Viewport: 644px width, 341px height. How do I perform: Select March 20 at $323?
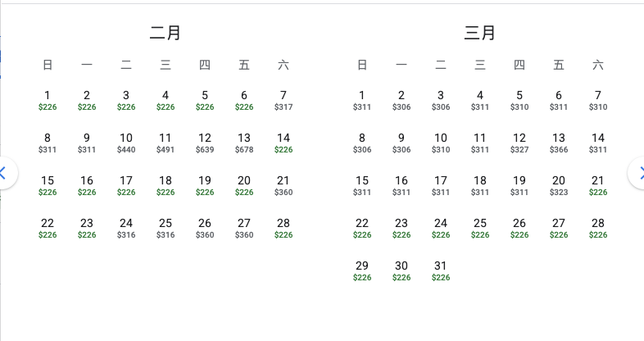tap(559, 185)
